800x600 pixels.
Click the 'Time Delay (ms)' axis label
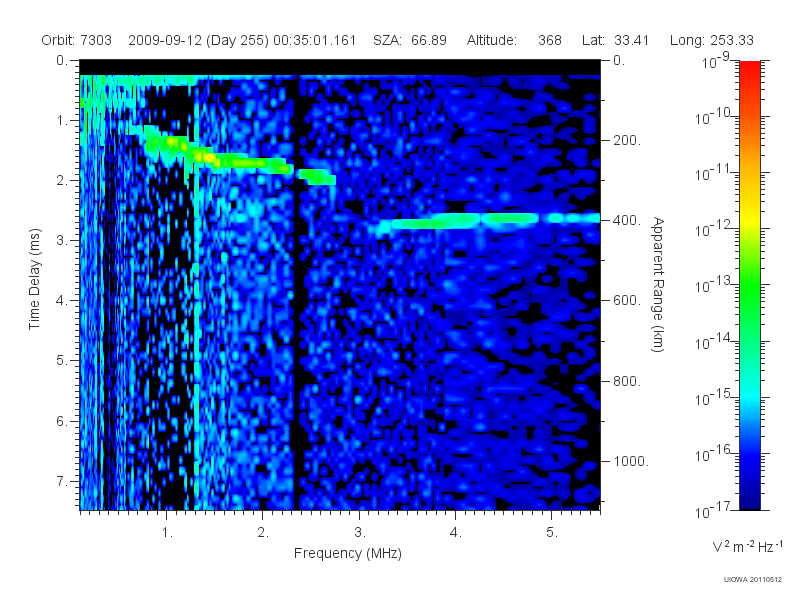pos(34,279)
